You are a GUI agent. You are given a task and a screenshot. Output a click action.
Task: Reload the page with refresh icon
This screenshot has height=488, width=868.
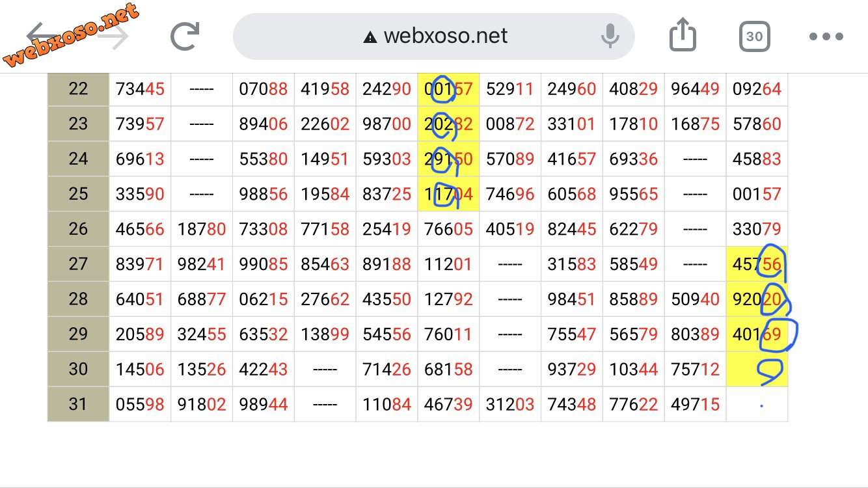pyautogui.click(x=185, y=36)
